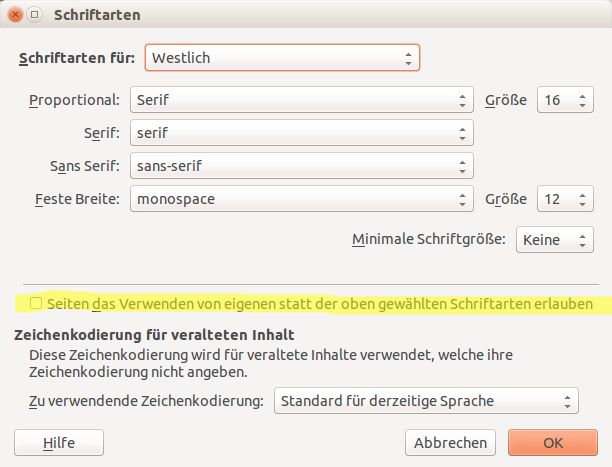Click the Schriftarten window title bar

(300, 15)
